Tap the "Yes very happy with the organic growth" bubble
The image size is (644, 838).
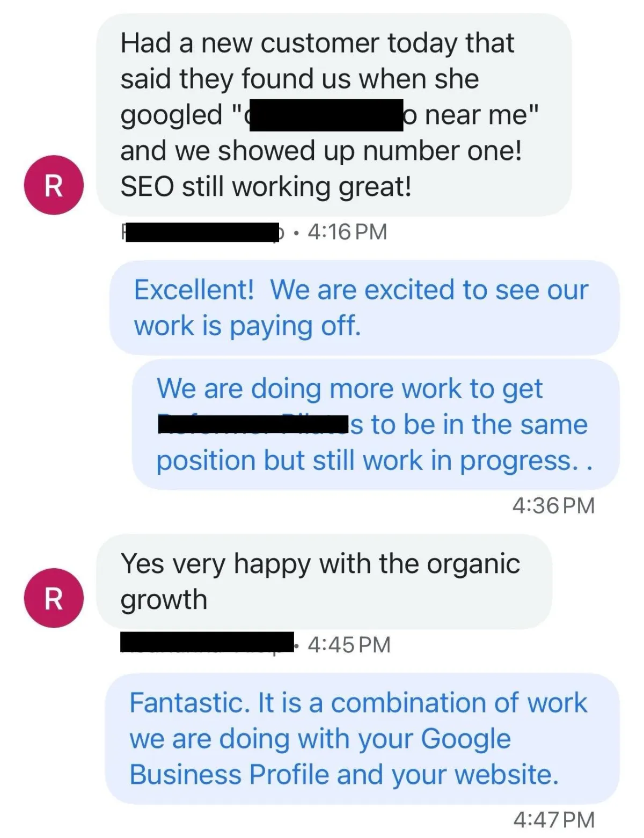click(324, 582)
